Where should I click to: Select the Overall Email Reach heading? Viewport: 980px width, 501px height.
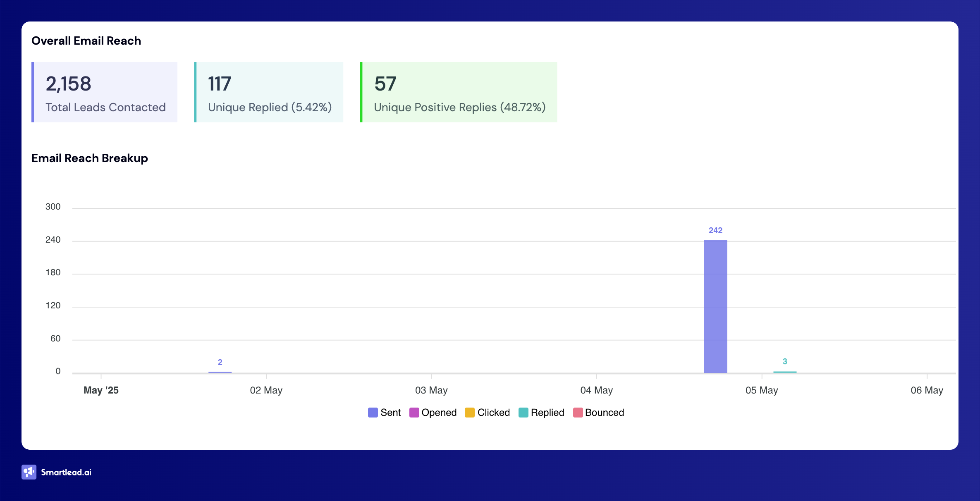(86, 41)
